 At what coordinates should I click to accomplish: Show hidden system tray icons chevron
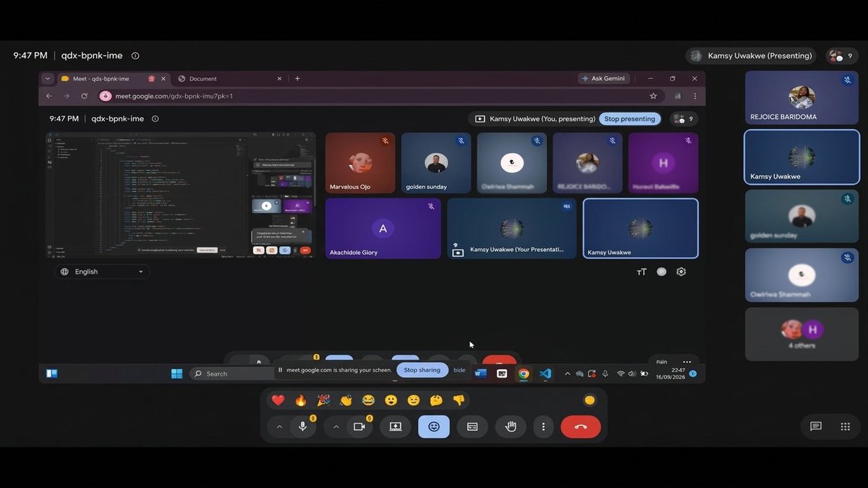click(x=567, y=374)
